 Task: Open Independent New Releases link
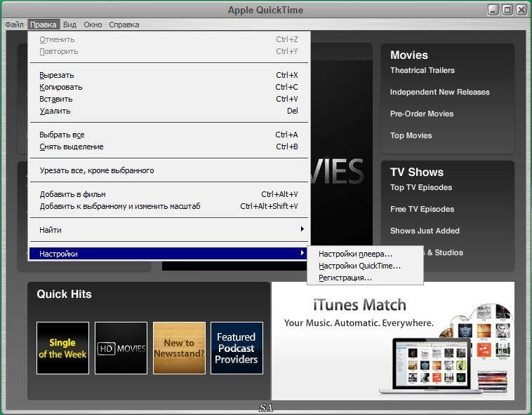click(440, 92)
